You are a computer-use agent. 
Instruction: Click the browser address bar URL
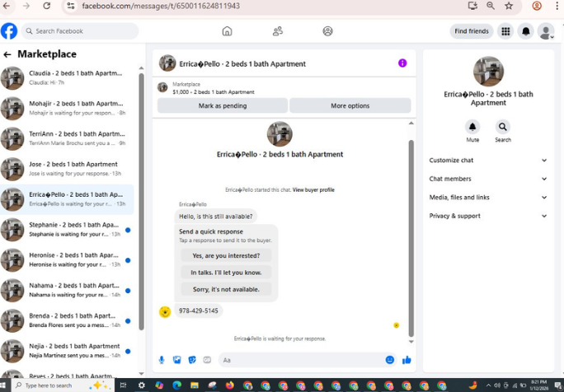161,6
